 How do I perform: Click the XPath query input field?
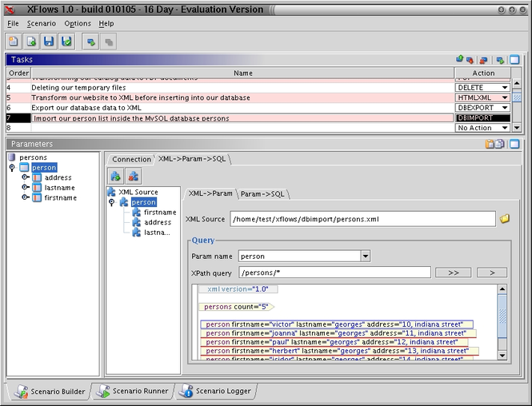click(x=334, y=273)
